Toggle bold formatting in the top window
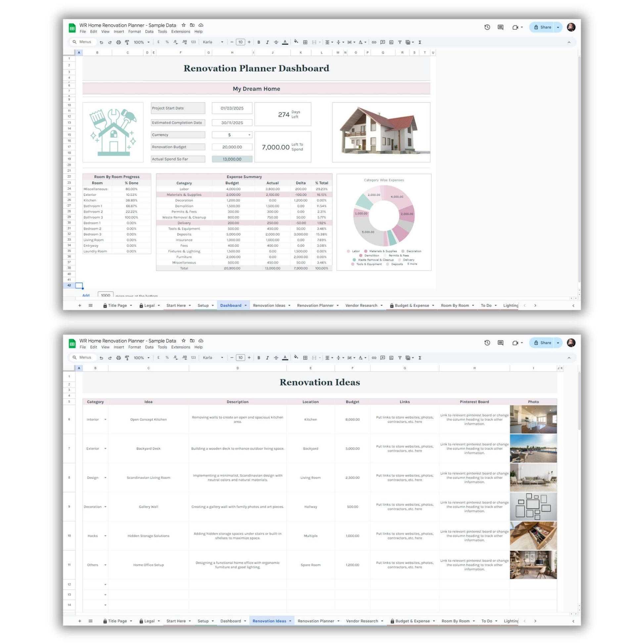Viewport: 644px width, 644px height. click(259, 42)
